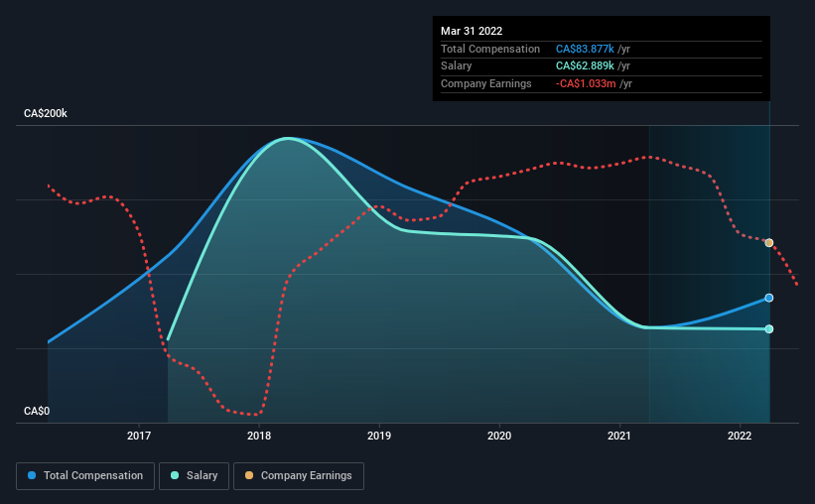The width and height of the screenshot is (815, 504).
Task: Toggle the Total Compensation legend button
Action: coord(85,476)
